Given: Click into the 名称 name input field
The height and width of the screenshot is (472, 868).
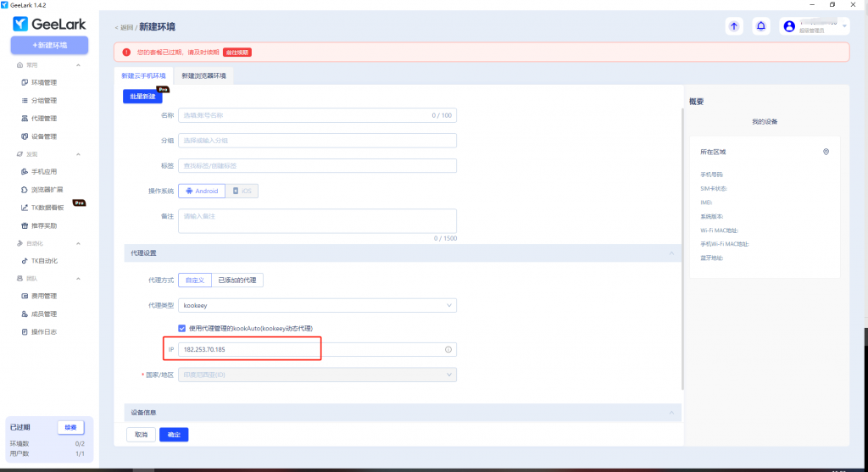Looking at the screenshot, I should pos(305,115).
